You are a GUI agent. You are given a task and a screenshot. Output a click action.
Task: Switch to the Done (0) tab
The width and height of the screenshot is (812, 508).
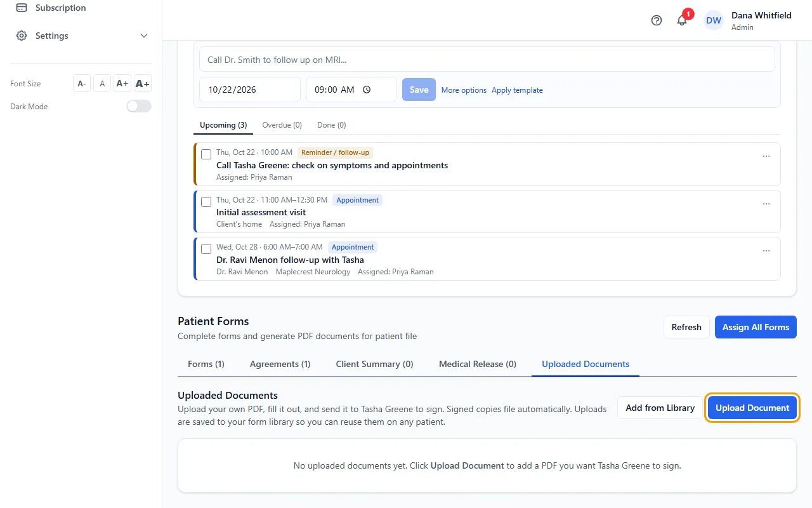(332, 125)
